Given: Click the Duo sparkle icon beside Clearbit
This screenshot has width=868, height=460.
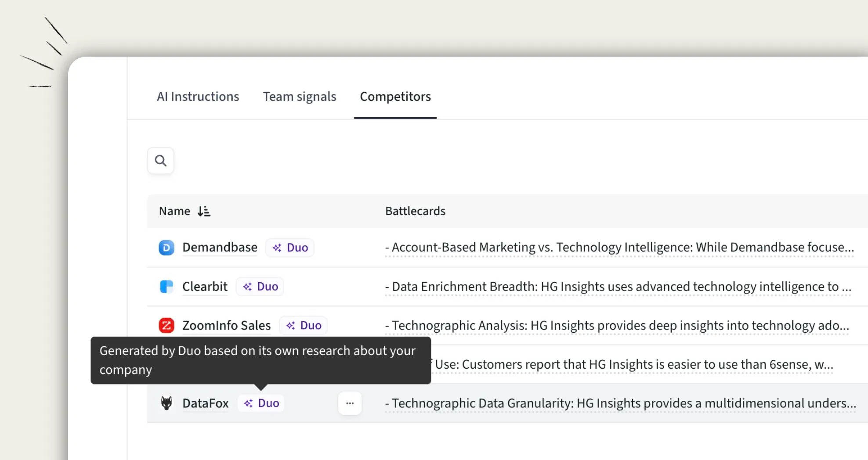Looking at the screenshot, I should click(x=247, y=286).
